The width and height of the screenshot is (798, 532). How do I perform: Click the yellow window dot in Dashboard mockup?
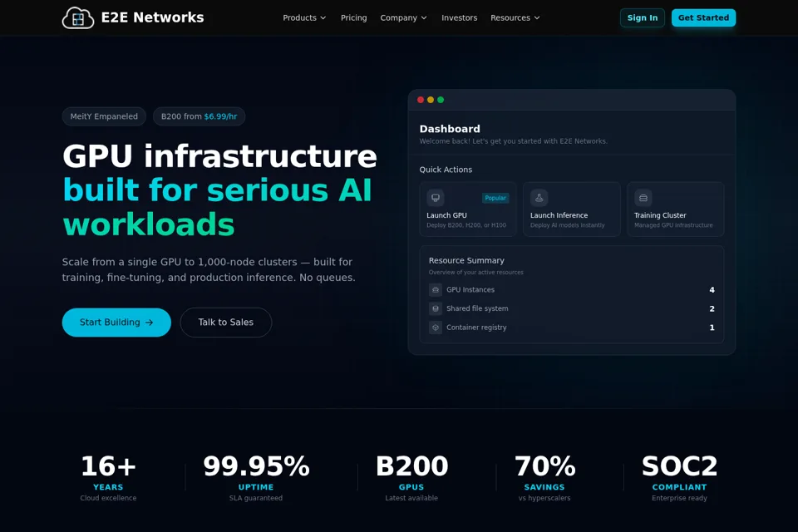click(x=431, y=100)
